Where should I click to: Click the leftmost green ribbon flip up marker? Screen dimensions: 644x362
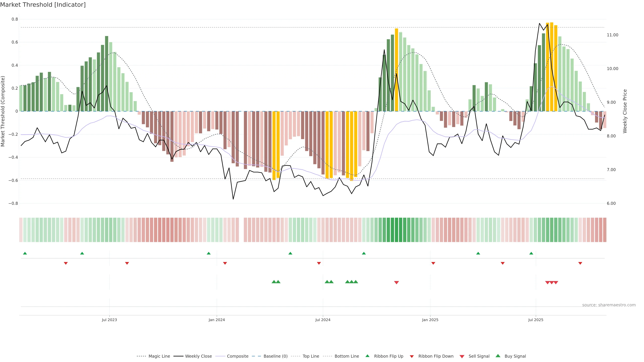[x=25, y=253]
